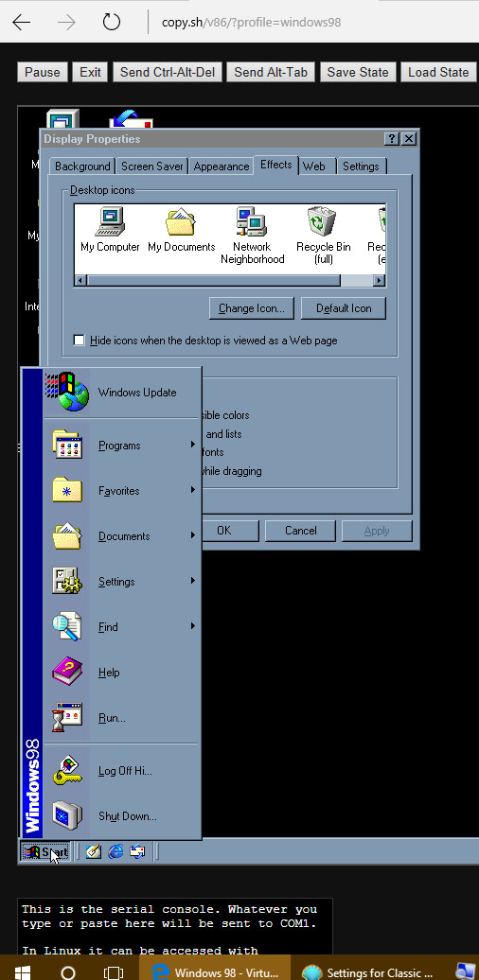Select the My Documents icon in the list
479x980 pixels.
tap(182, 230)
